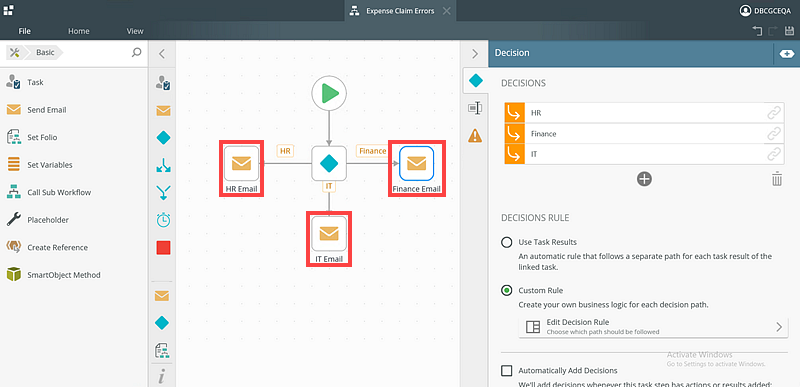This screenshot has width=800, height=387.
Task: Add a new decision with plus button
Action: tap(644, 179)
